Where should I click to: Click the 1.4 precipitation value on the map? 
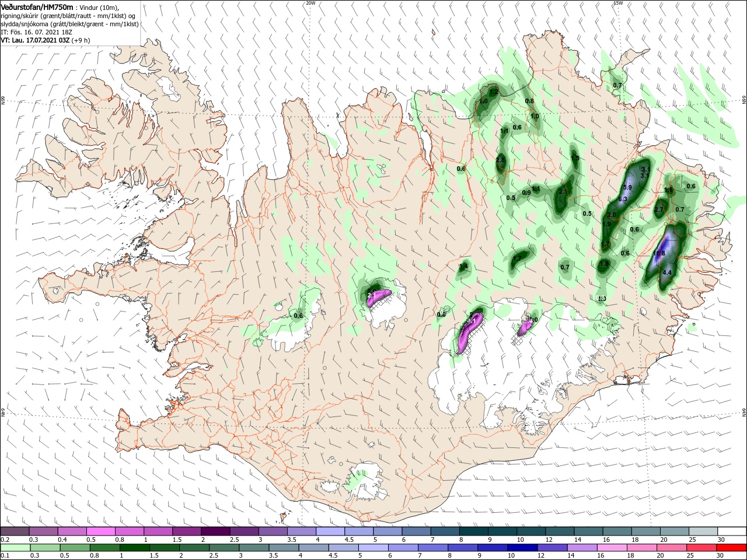click(463, 267)
